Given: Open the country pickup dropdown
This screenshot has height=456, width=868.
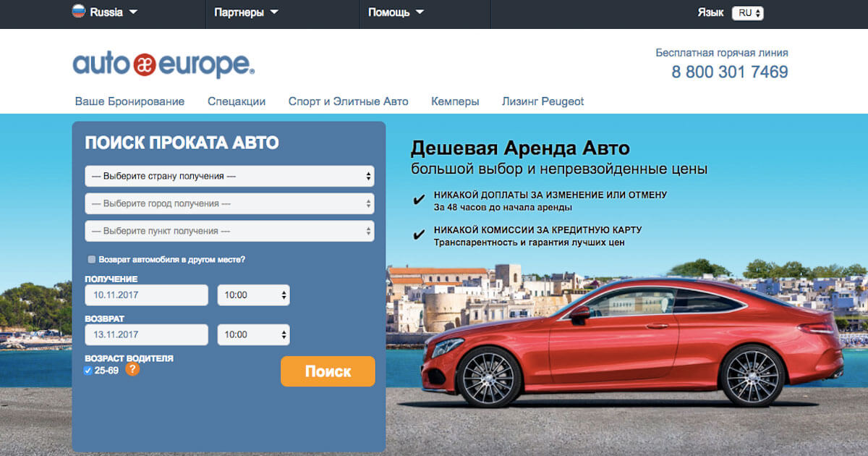Looking at the screenshot, I should [229, 175].
